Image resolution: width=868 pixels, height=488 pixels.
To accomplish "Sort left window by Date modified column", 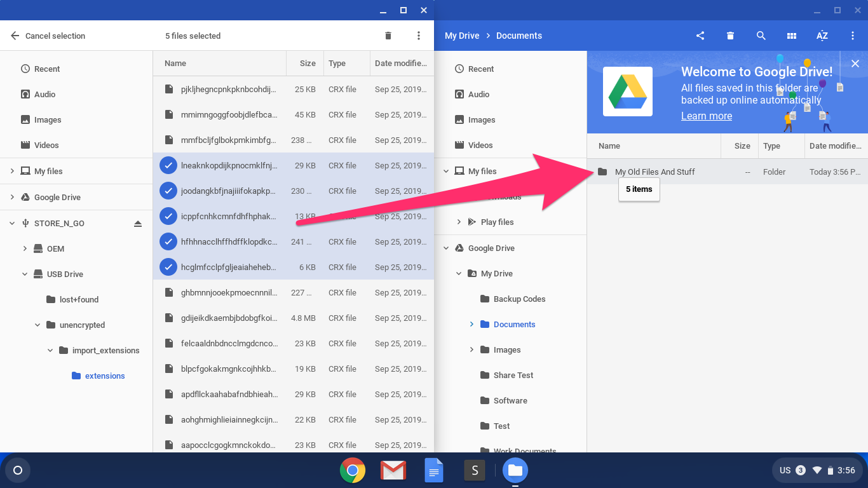I will (402, 64).
